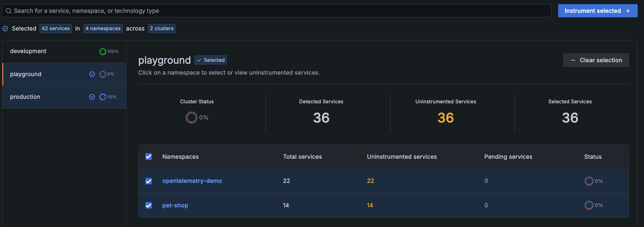
Task: Click the production selected checkmark icon
Action: [x=92, y=97]
